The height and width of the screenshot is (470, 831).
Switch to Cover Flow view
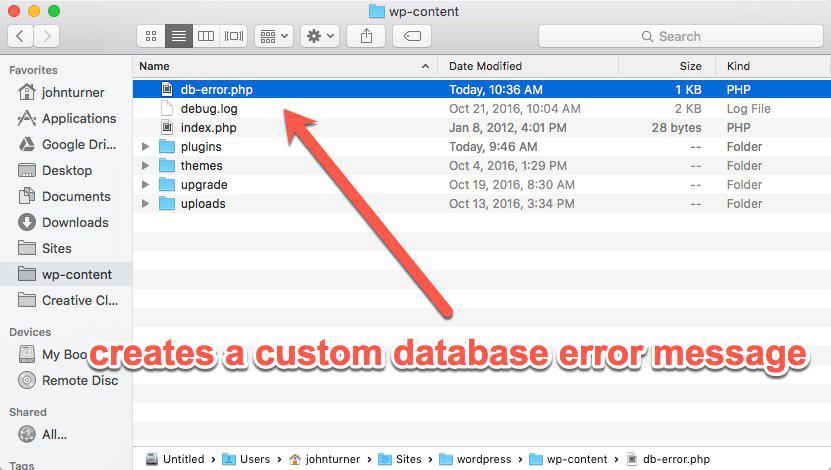234,37
